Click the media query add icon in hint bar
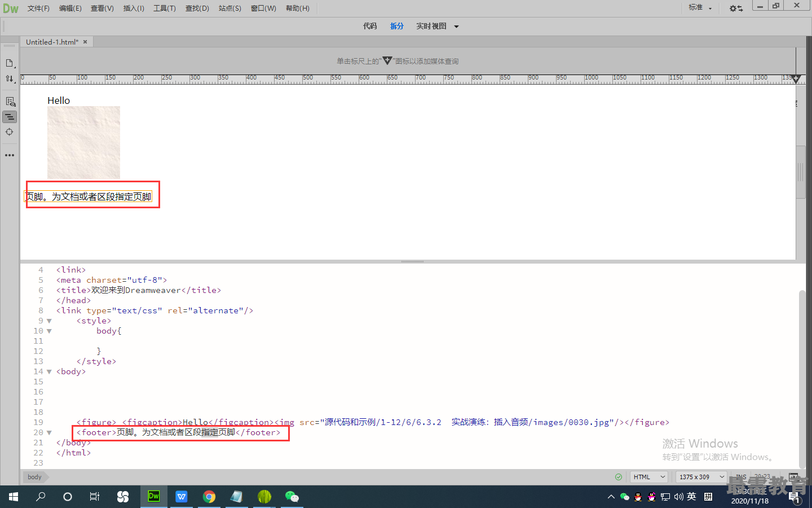Screen dimensions: 812x508 387,60
